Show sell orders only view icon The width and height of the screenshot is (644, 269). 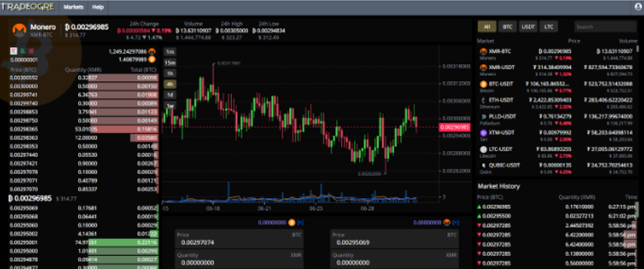click(31, 51)
